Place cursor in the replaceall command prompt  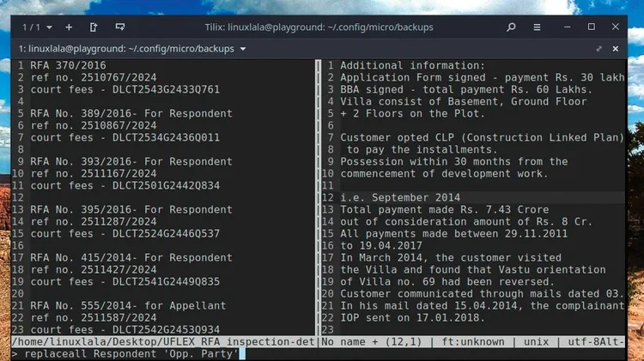[318, 354]
